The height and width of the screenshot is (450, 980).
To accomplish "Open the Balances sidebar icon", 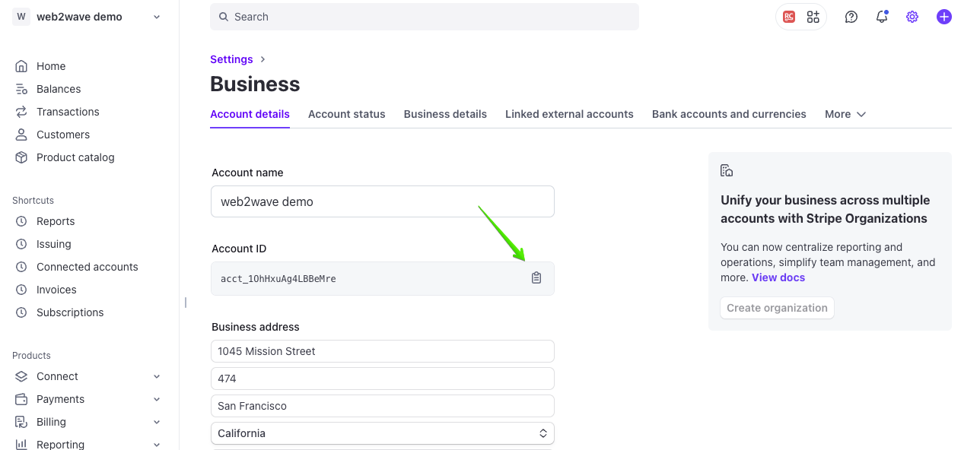I will 21,89.
